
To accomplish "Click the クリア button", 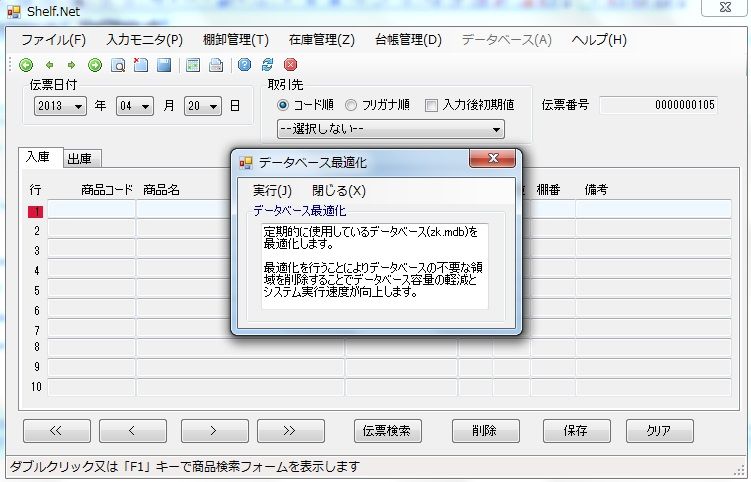I will point(660,431).
